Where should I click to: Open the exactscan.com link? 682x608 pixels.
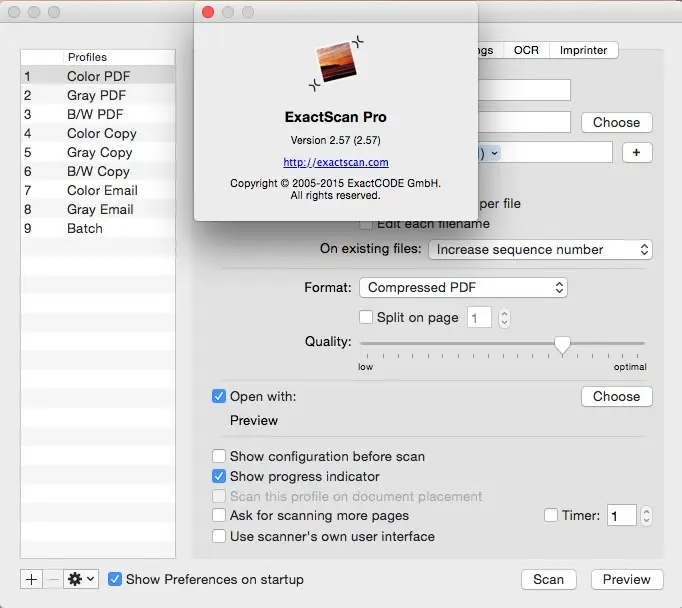[x=336, y=162]
